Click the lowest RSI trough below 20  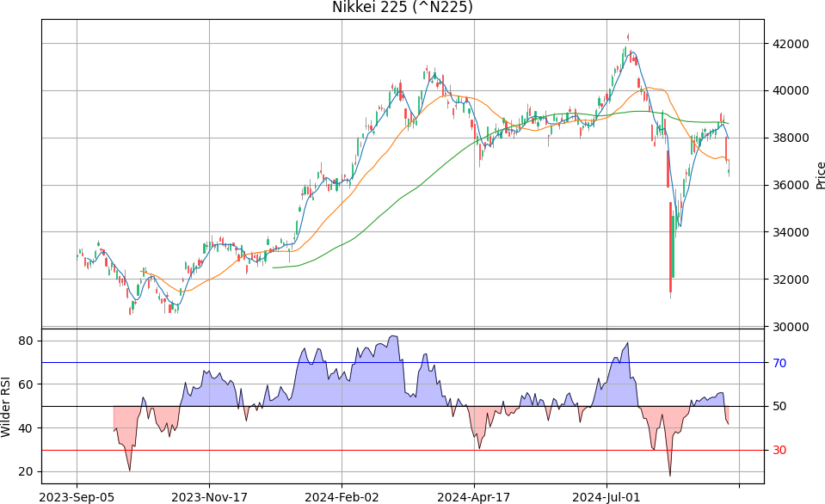(670, 475)
